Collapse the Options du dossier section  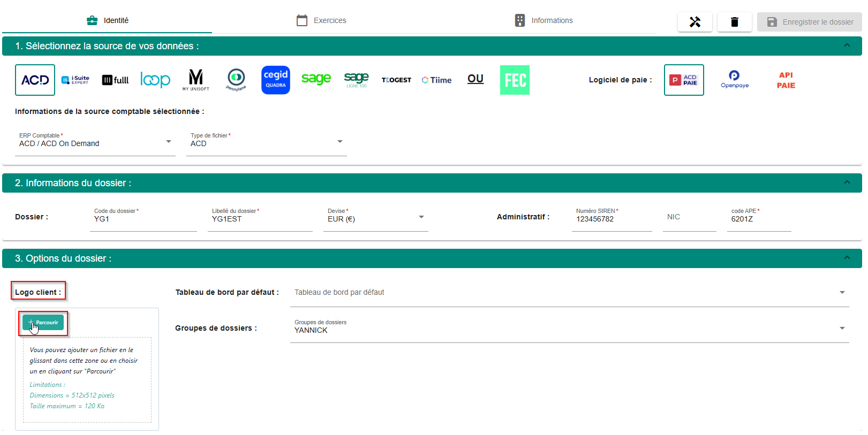(847, 258)
